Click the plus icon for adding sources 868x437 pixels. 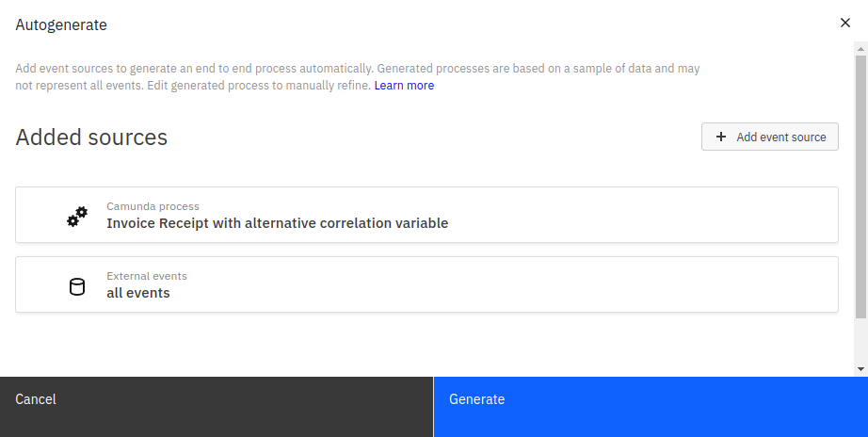tap(721, 137)
